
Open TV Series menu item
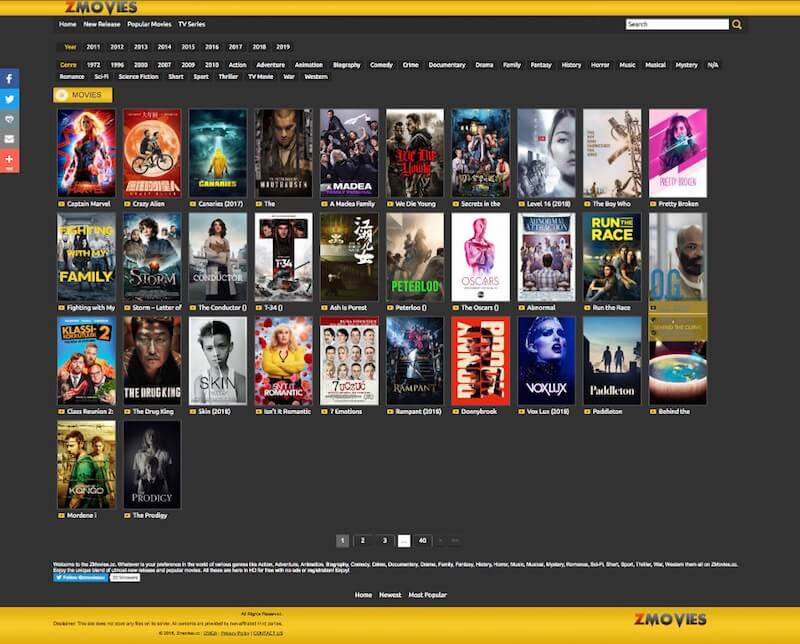click(192, 24)
